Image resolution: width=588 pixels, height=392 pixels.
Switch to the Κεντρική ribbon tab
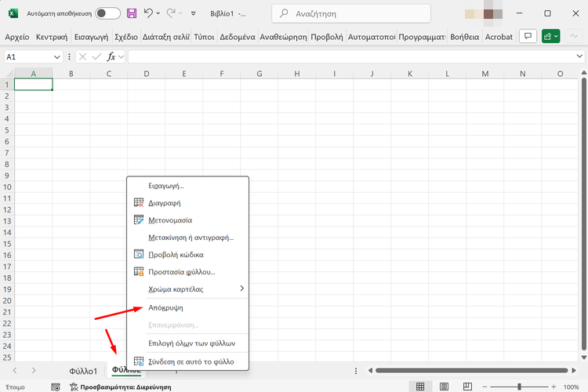pos(52,37)
